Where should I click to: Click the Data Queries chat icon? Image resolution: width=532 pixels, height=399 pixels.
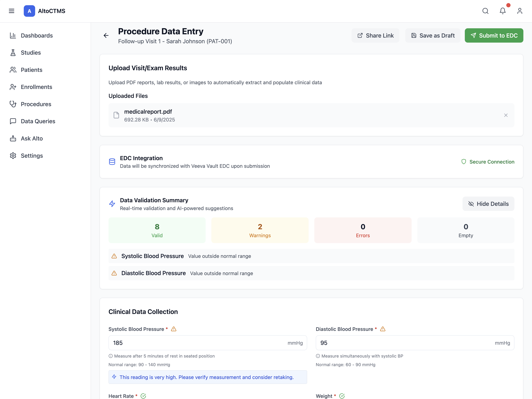(13, 121)
